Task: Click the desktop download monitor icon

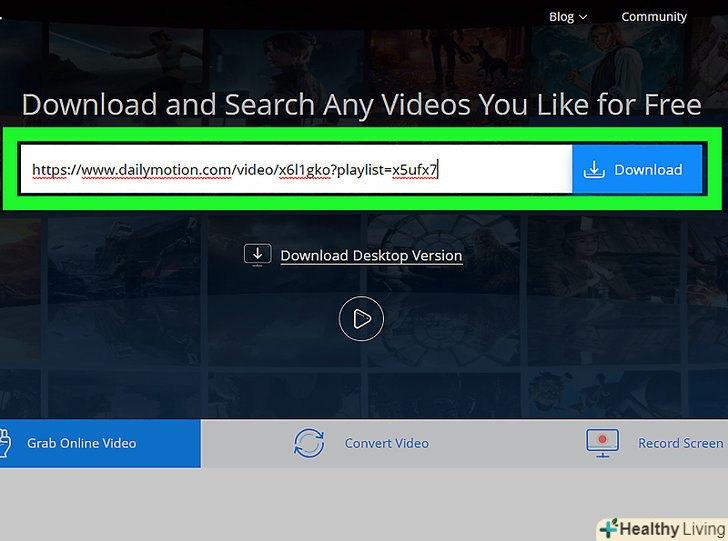Action: (258, 255)
